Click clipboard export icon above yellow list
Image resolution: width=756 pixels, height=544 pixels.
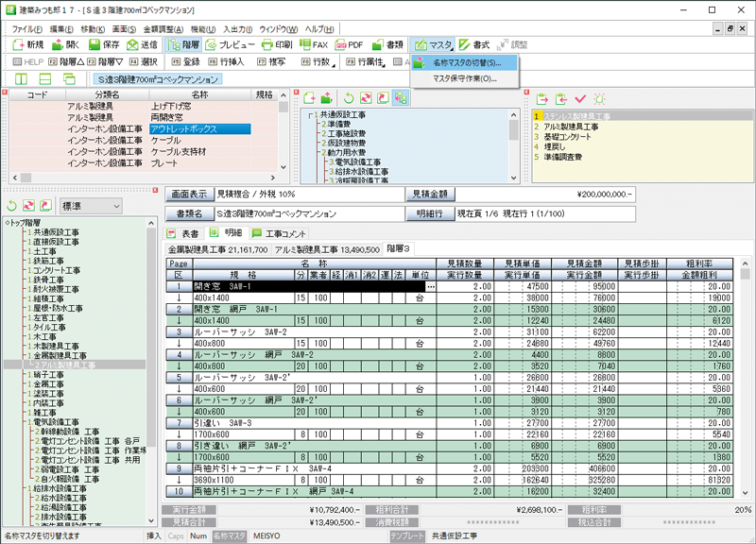coord(542,99)
